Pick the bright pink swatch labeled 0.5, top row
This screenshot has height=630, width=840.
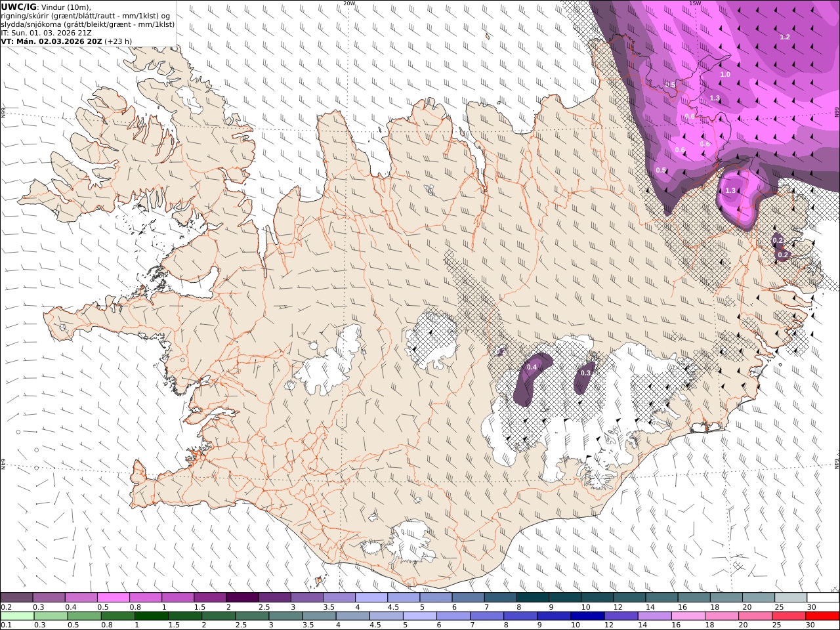click(113, 598)
